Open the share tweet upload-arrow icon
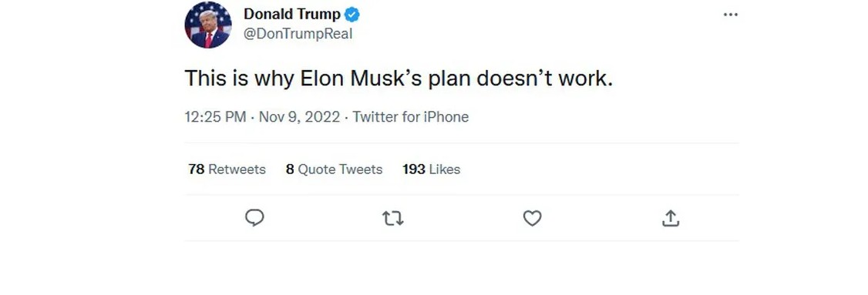This screenshot has height=295, width=868. click(671, 218)
